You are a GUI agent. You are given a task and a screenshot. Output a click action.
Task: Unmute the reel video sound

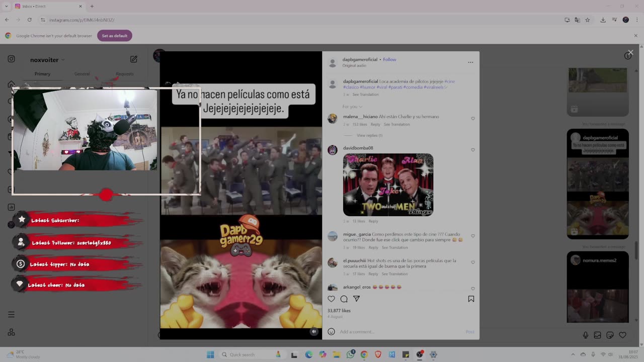[x=314, y=331]
